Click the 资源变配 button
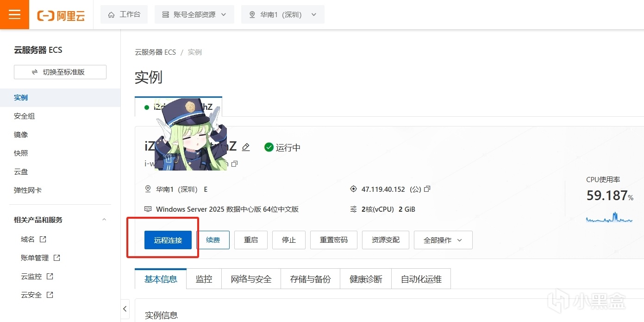Screen dimensions: 644x322 [386, 240]
